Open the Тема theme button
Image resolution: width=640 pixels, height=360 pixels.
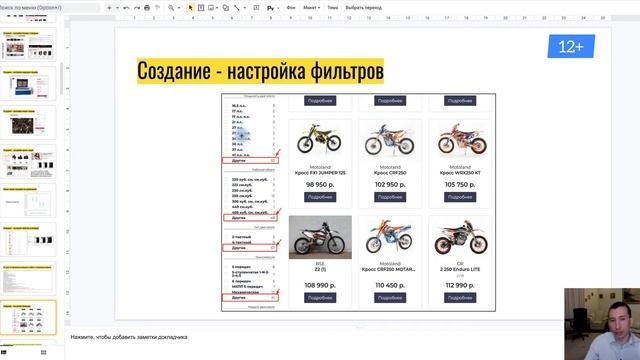333,8
